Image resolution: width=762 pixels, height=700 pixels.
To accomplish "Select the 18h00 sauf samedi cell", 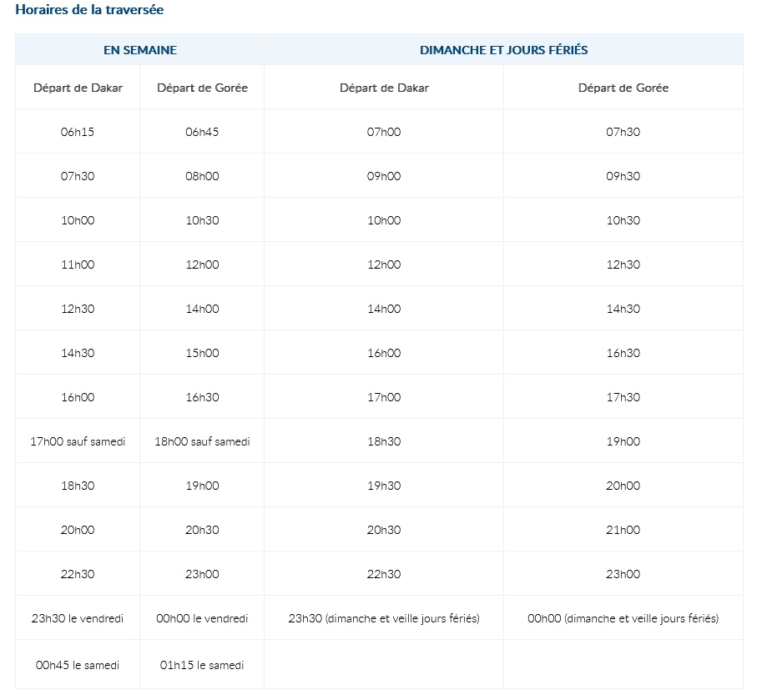I will coord(202,441).
